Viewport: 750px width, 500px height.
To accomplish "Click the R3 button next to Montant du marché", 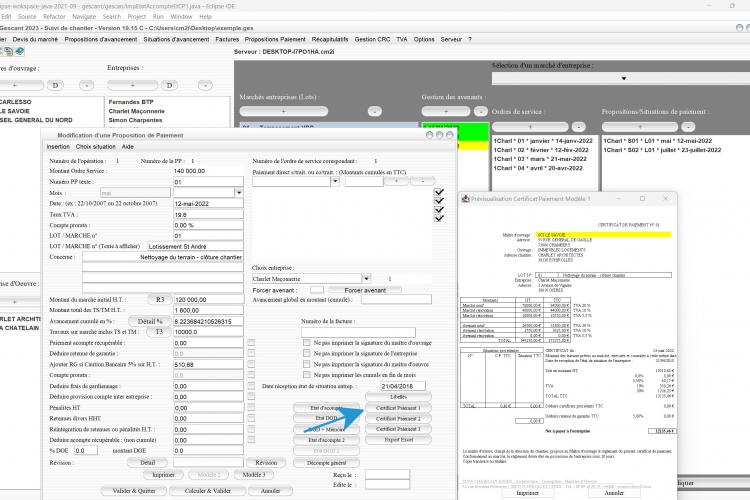I will click(x=160, y=300).
